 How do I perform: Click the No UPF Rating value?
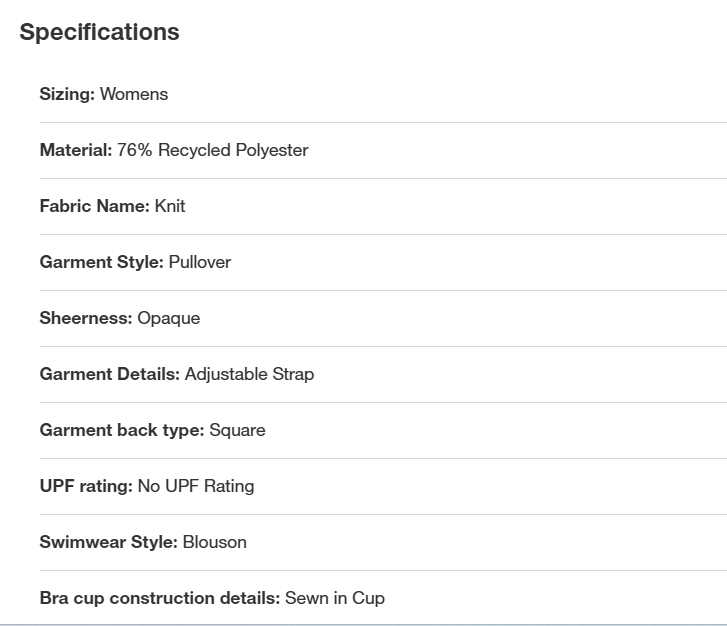(196, 486)
